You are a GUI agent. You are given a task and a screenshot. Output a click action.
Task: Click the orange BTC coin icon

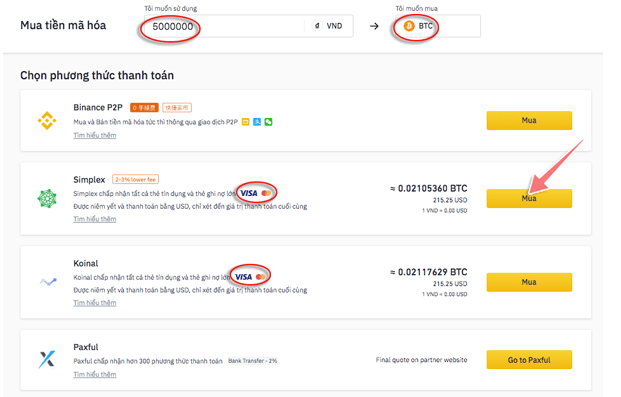(409, 26)
